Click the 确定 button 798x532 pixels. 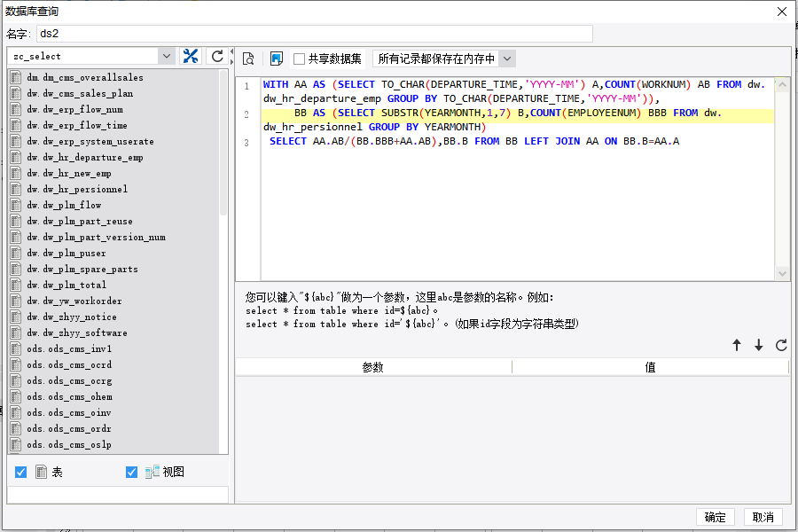point(715,517)
